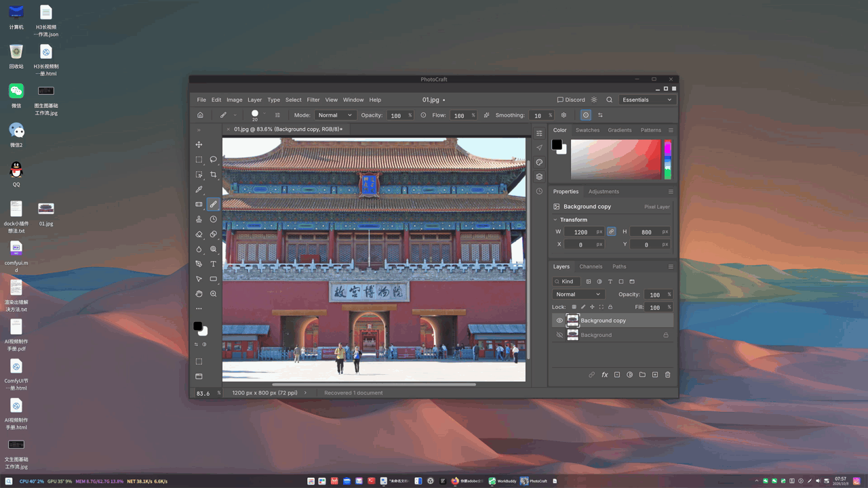Select the Lasso tool
Screen dimensions: 868x488
[213, 159]
